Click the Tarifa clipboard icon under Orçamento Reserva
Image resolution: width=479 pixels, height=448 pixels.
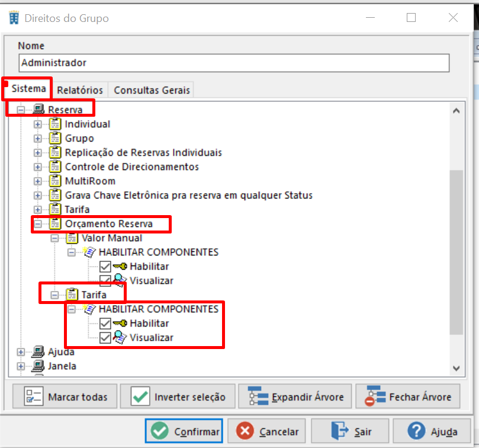coord(72,295)
